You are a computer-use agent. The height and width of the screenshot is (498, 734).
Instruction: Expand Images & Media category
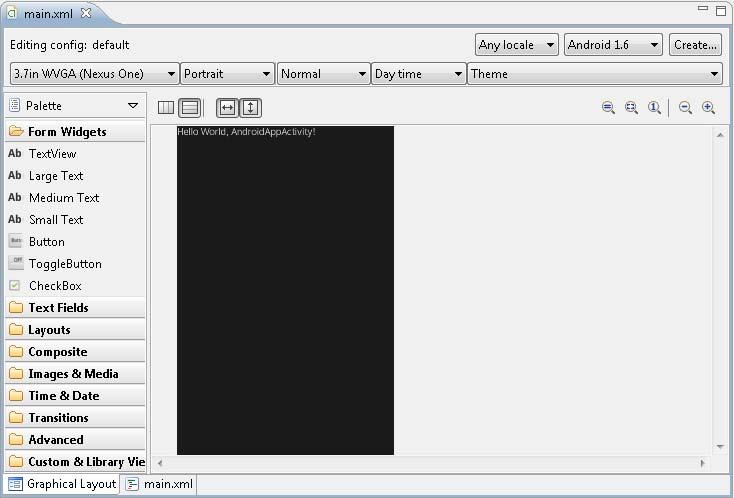point(75,374)
